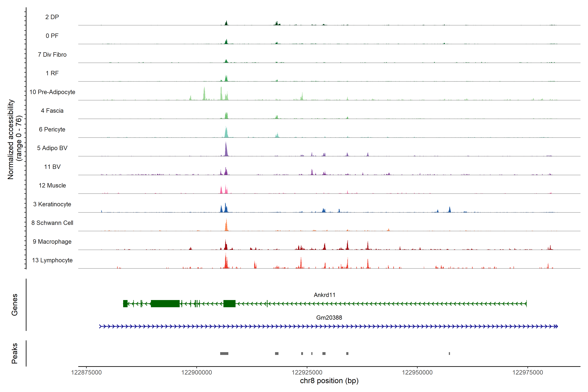Click the 122900000 axis tick label
The image size is (588, 392).
click(x=196, y=373)
